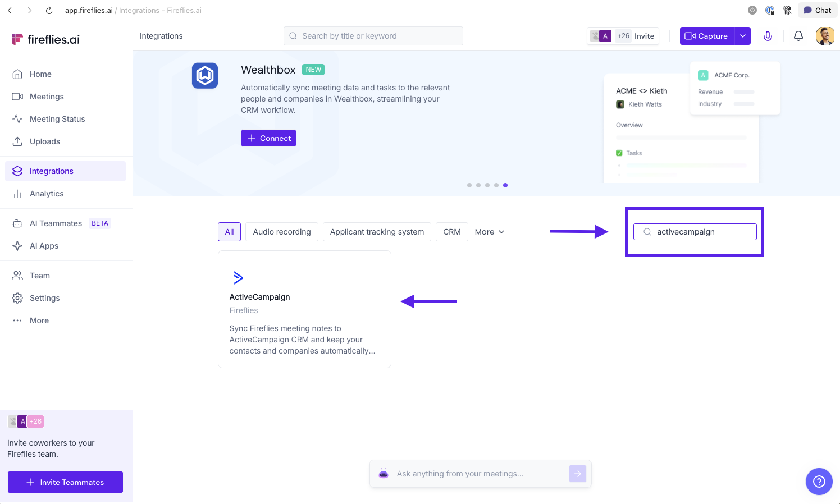Go to Meetings in the sidebar
840x504 pixels.
click(x=65, y=97)
